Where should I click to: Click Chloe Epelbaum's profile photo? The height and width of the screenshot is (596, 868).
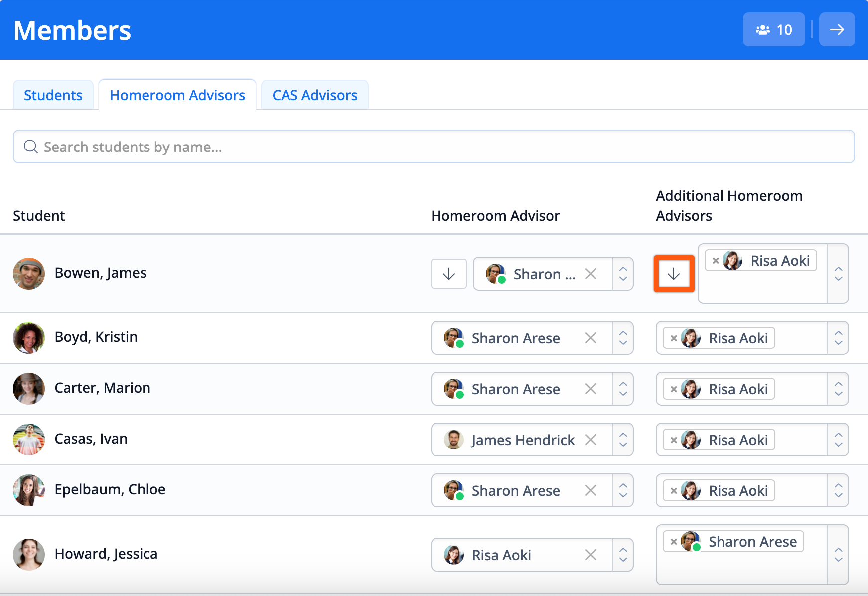point(29,490)
